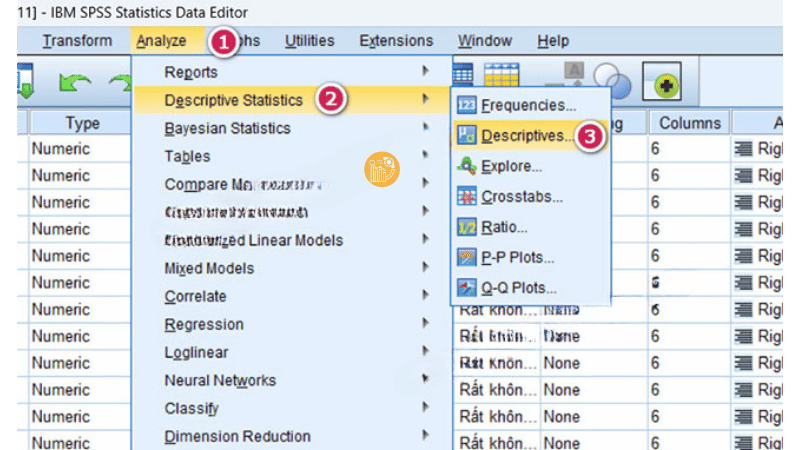This screenshot has width=800, height=450.
Task: Open the Transform menu
Action: pos(77,41)
